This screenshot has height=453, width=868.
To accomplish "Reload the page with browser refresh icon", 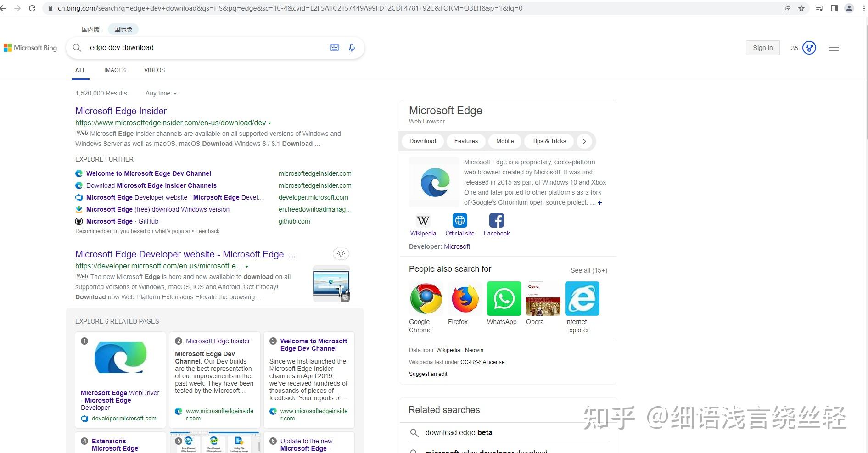I will click(x=32, y=8).
